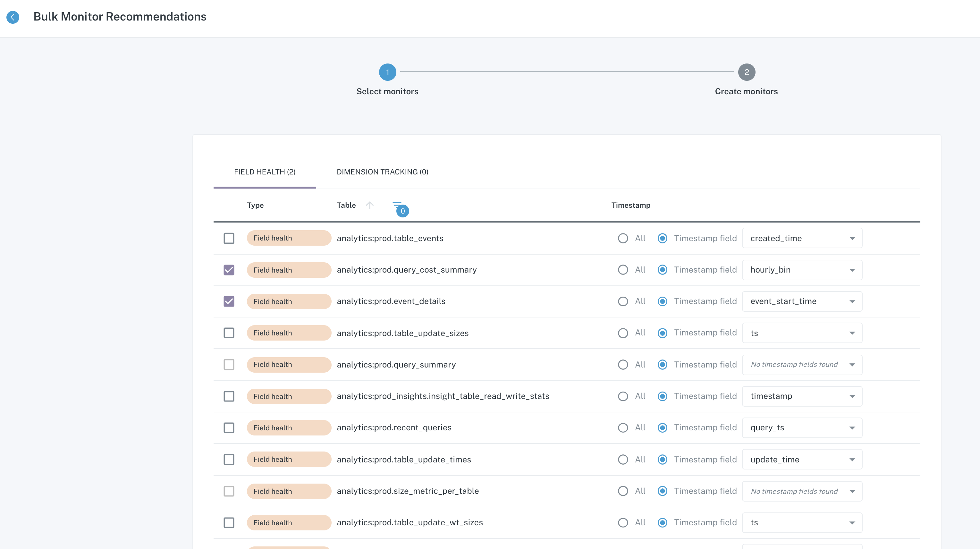Select All radio for query_summary
This screenshot has width=980, height=549.
(x=623, y=365)
